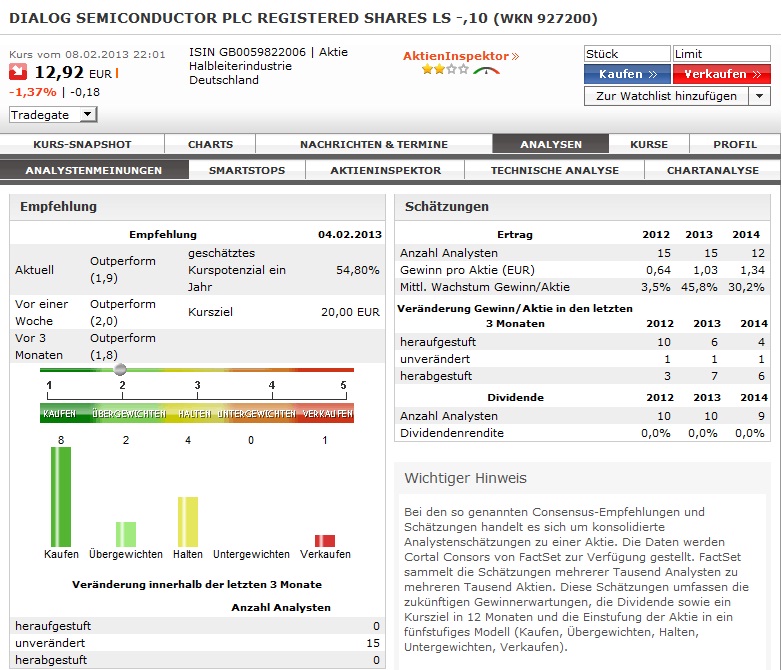Viewport: 782px width, 670px height.
Task: Click the red down-arrow price trend icon
Action: [x=18, y=72]
